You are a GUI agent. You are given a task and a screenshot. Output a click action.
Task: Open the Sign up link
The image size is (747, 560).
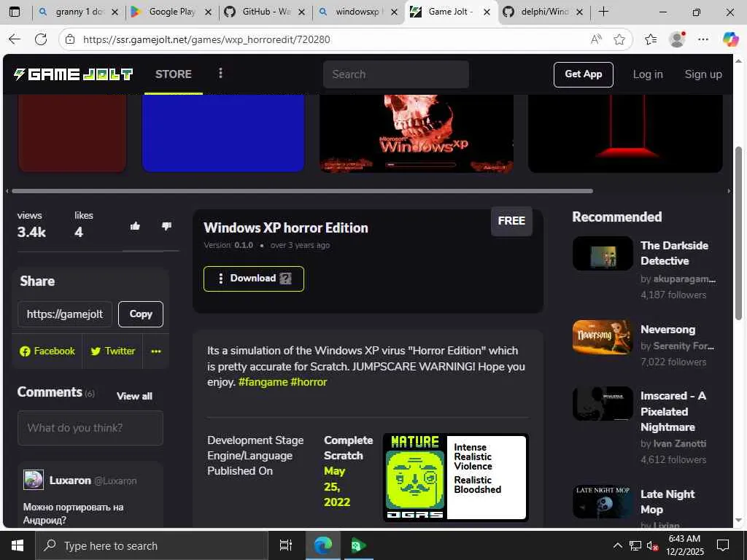tap(703, 74)
